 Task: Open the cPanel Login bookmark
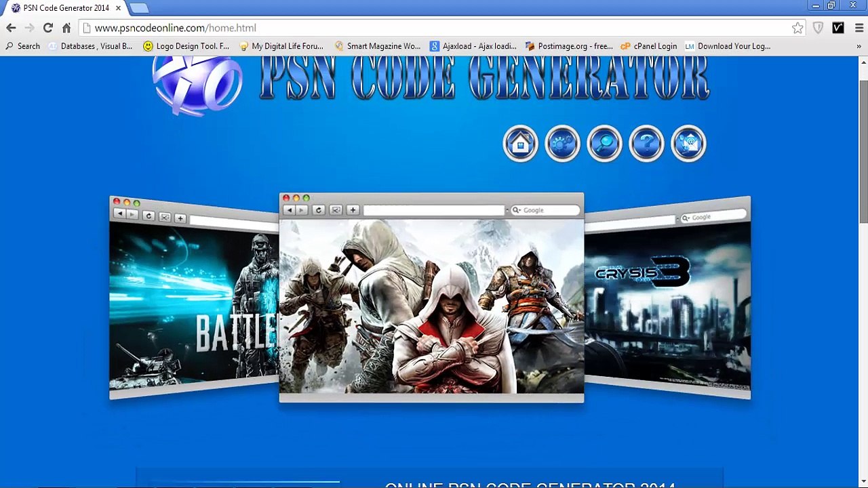(x=649, y=46)
